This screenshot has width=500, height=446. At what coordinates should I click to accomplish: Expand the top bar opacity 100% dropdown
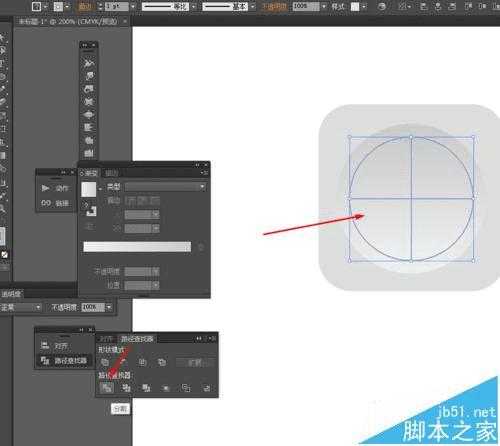pos(324,7)
